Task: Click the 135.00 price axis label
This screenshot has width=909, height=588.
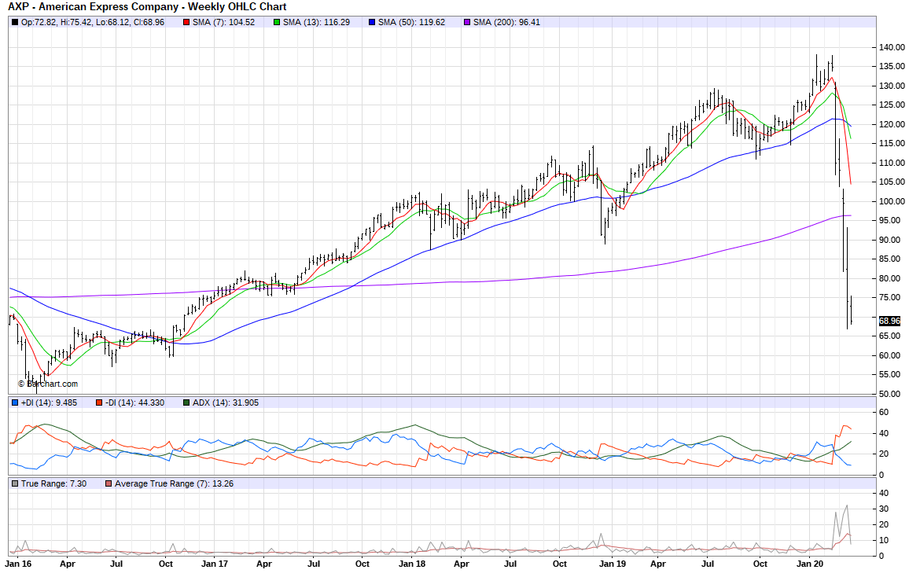Action: (892, 67)
